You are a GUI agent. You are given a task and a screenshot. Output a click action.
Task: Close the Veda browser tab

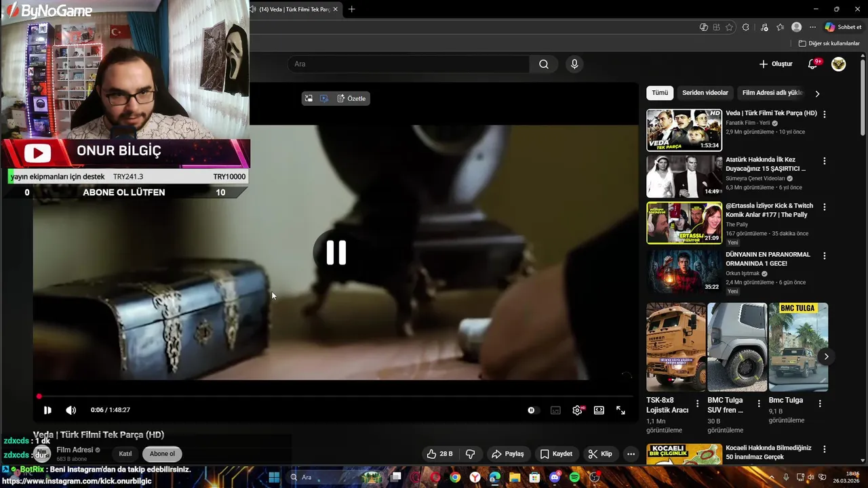[x=335, y=9]
